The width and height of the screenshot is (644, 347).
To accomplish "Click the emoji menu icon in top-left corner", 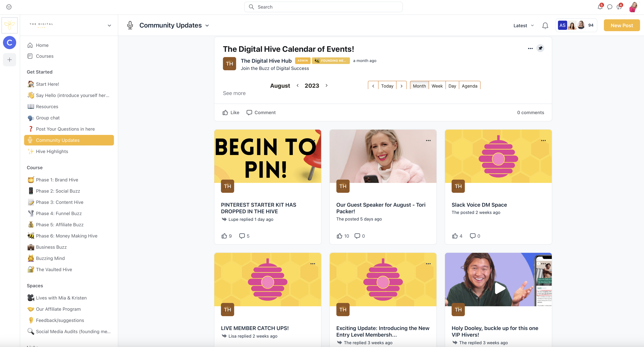I will coord(9,7).
